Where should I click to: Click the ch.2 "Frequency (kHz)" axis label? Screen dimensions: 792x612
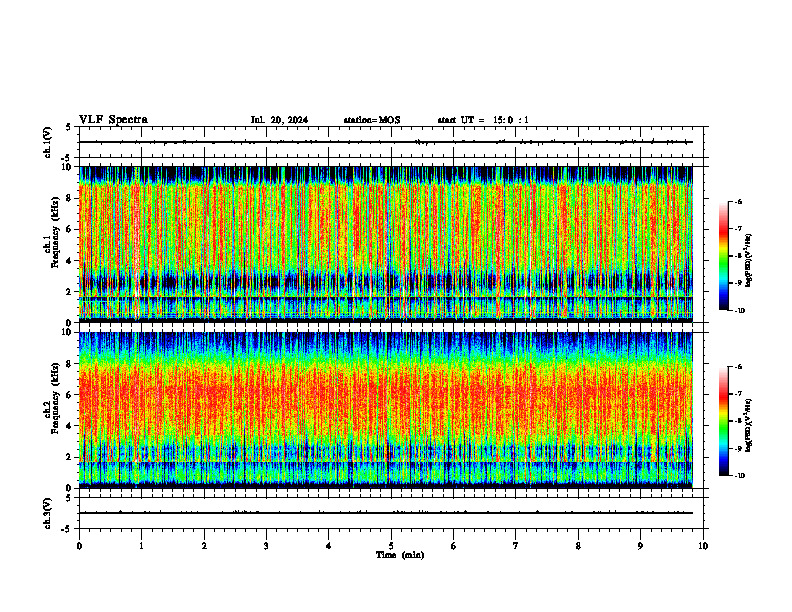55,398
